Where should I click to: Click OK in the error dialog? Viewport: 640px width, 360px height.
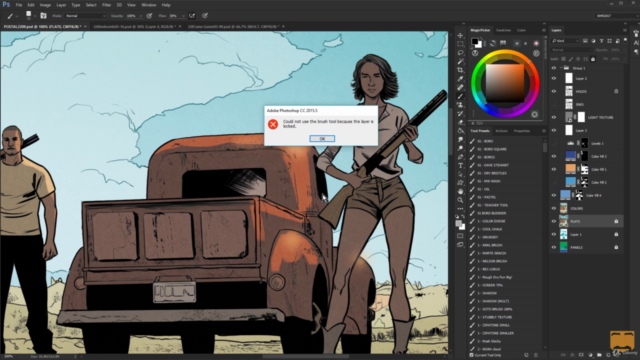pos(322,139)
